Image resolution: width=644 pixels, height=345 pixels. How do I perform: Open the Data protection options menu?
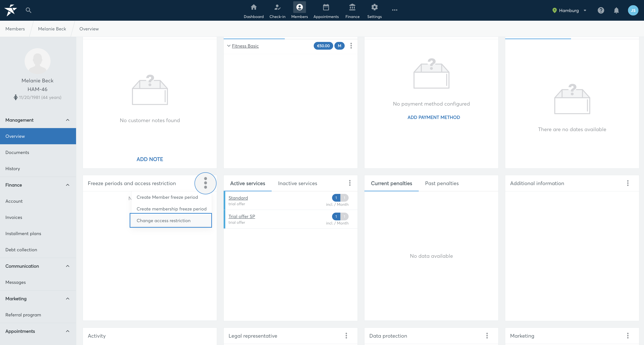click(487, 335)
